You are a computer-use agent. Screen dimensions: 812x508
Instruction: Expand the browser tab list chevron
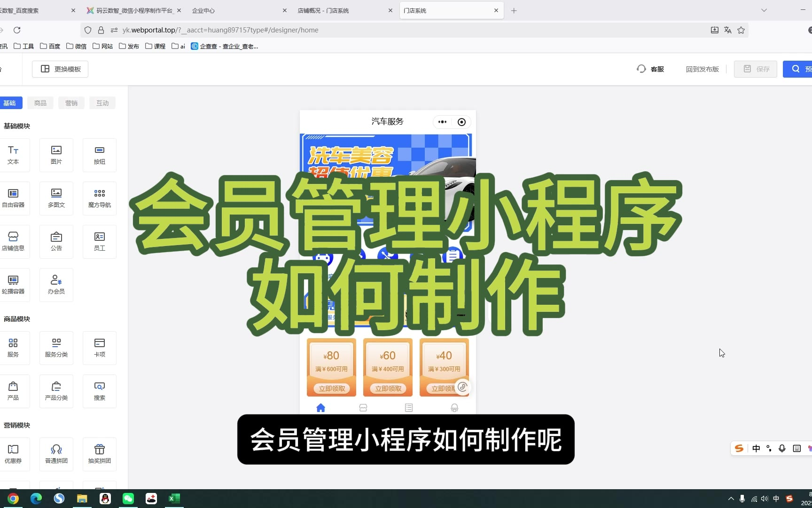764,10
